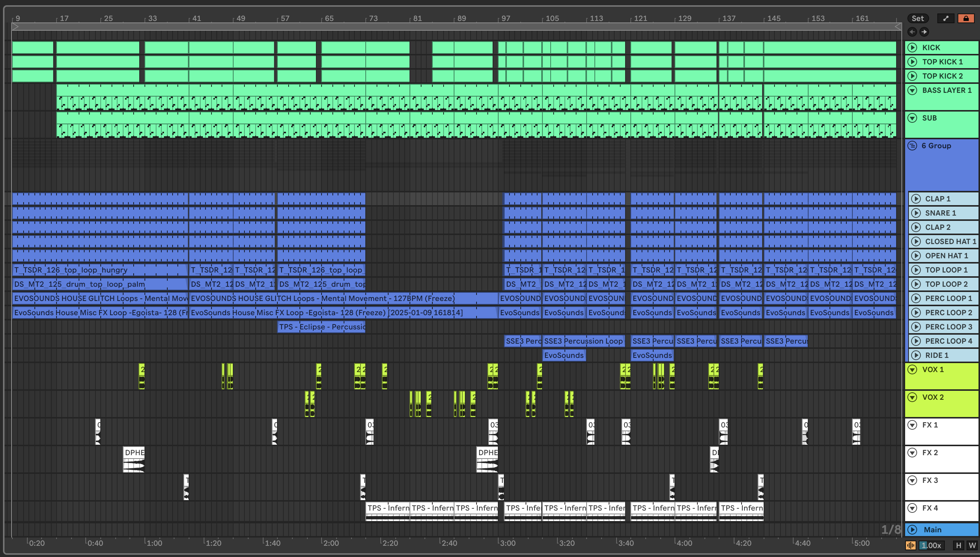The width and height of the screenshot is (980, 557).
Task: Click the 1/8 grid size indicator
Action: [x=891, y=529]
